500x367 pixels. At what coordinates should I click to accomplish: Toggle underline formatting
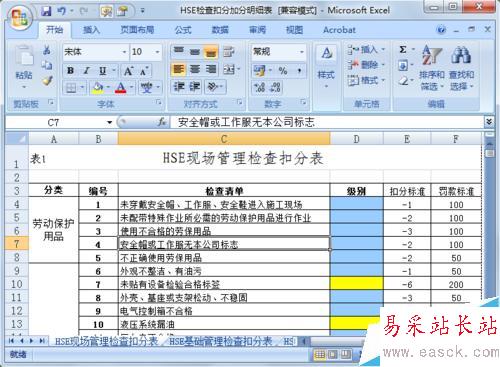[x=102, y=71]
